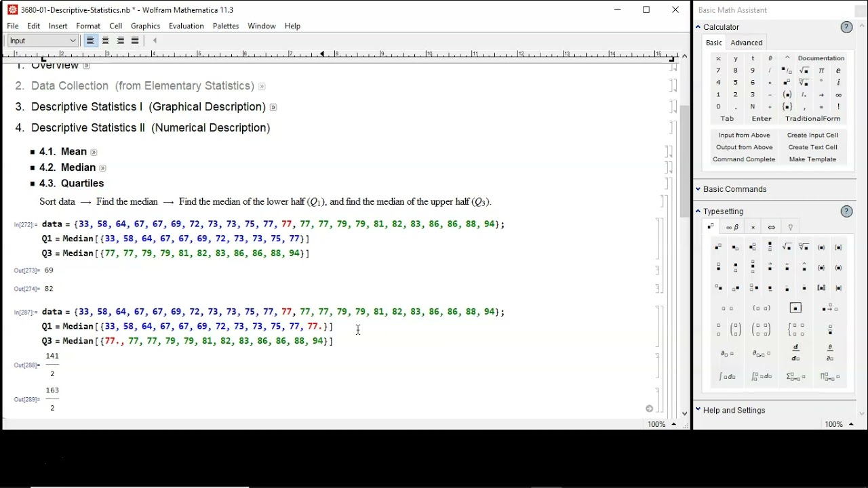Expand Help and Settings section
The height and width of the screenshot is (488, 868).
[x=698, y=410]
